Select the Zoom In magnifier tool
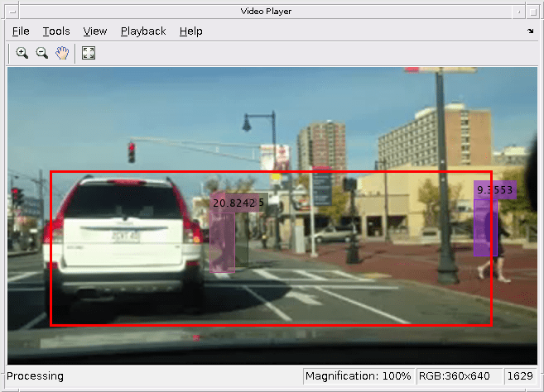Viewport: 544px width, 392px height. pos(22,53)
